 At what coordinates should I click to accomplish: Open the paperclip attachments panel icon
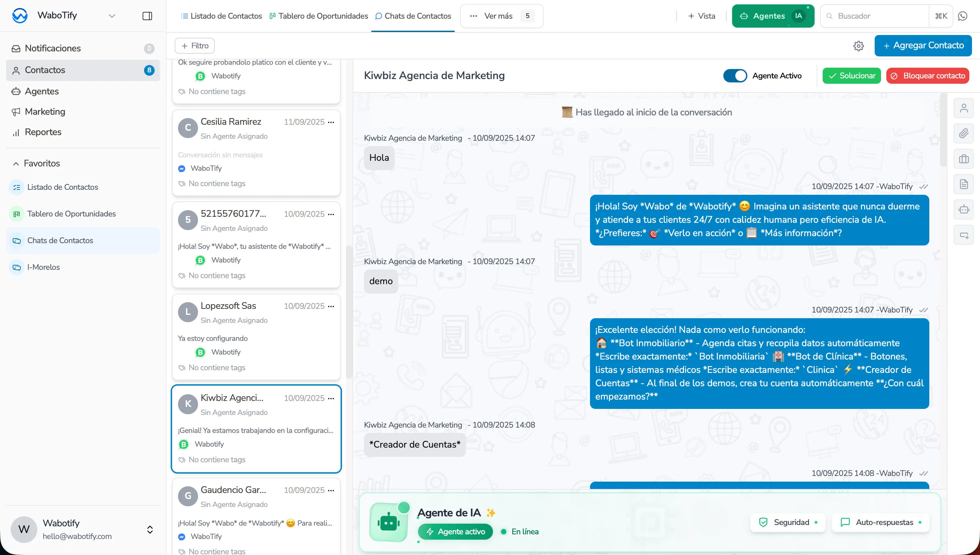[x=963, y=133]
